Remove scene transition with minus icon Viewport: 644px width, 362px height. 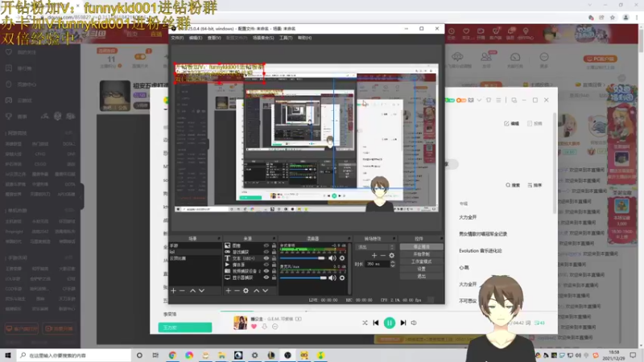click(x=383, y=255)
